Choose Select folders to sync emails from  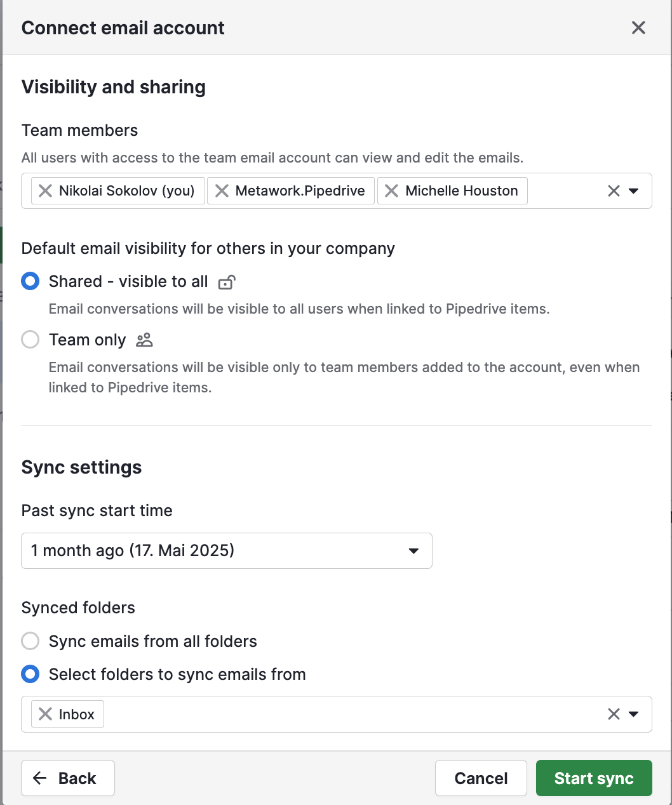tap(30, 674)
